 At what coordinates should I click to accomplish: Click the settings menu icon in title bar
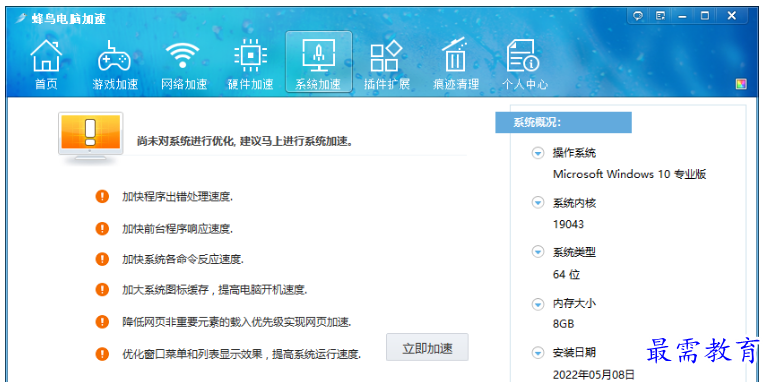[660, 16]
